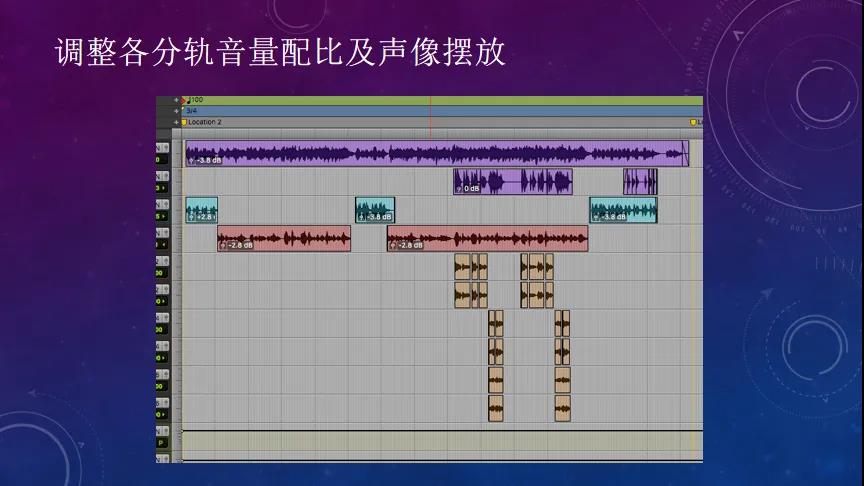Open clip gain fader icon beside 0 dB
The width and height of the screenshot is (864, 486).
point(459,189)
